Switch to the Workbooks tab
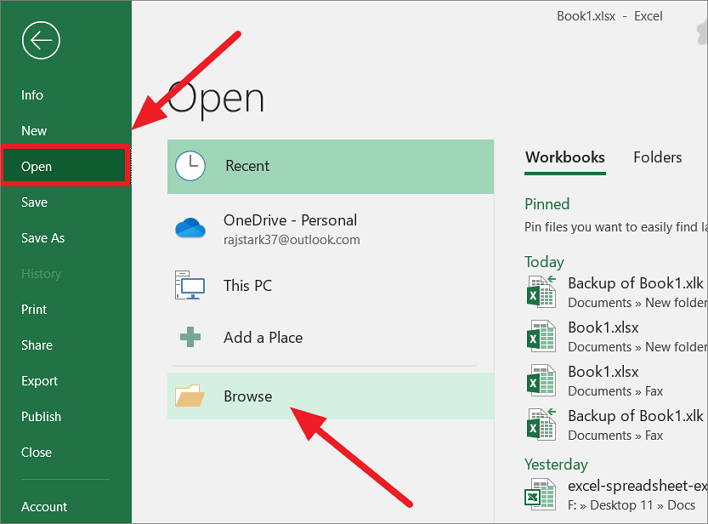Screen dimensions: 708x524 pos(565,157)
